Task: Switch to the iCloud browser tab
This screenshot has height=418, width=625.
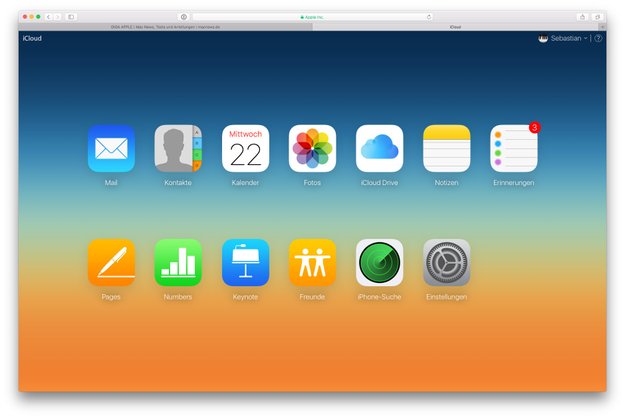Action: click(x=456, y=27)
